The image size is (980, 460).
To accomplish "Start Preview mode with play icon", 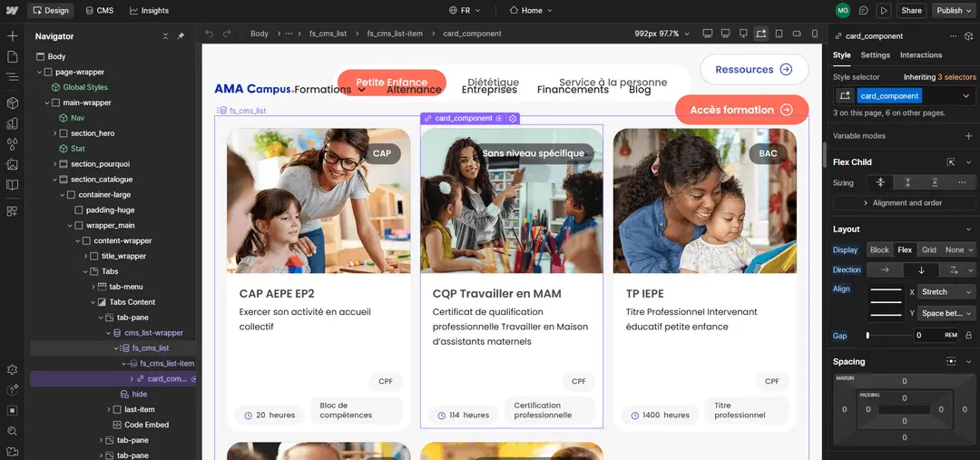I will click(x=883, y=11).
